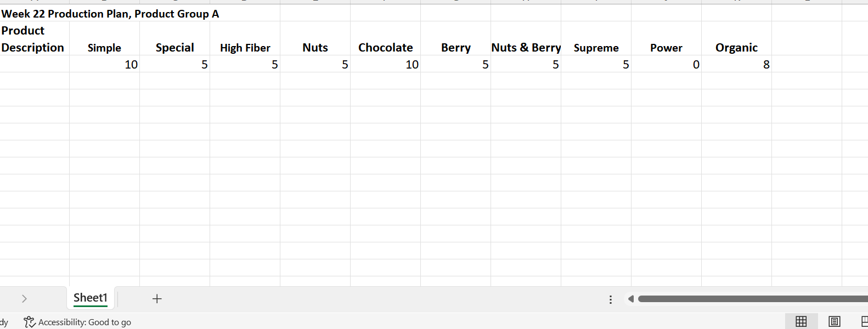Image resolution: width=868 pixels, height=329 pixels.
Task: Click the sheet navigation arrow
Action: [24, 298]
